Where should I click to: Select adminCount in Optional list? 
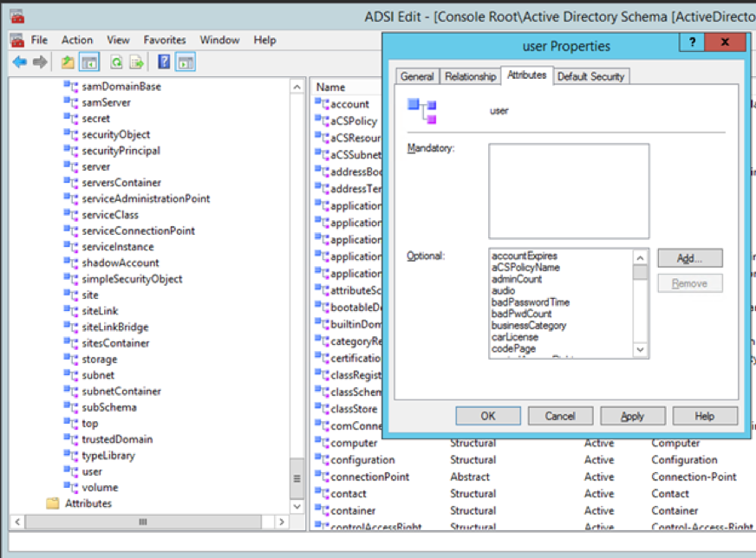517,279
